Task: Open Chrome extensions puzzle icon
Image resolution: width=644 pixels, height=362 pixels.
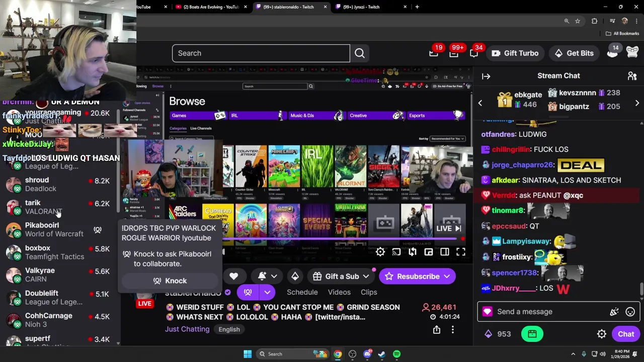Action: coord(594,21)
